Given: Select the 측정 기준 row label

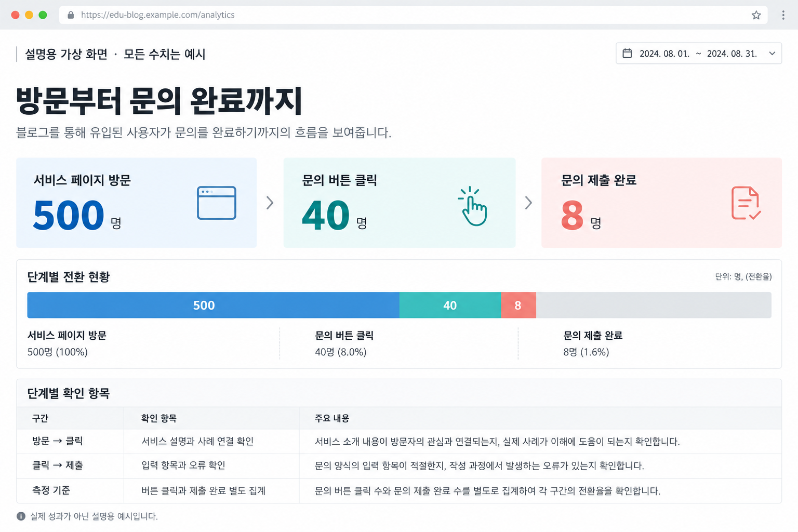Looking at the screenshot, I should coord(51,490).
